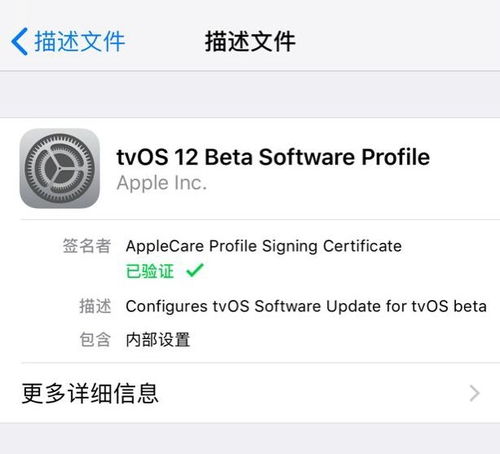Tap the empty gray area below details row

(x=250, y=439)
